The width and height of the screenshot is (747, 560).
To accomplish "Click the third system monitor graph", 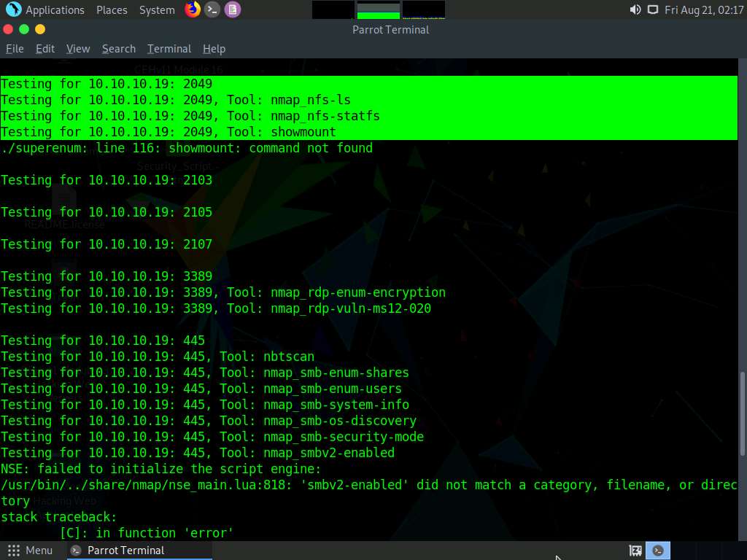I will pyautogui.click(x=424, y=9).
